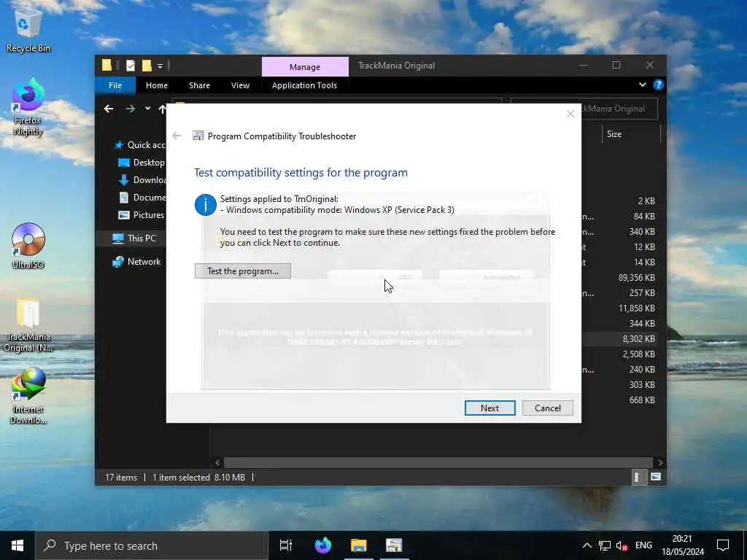Select Network in navigation pane
The height and width of the screenshot is (560, 747).
point(136,262)
